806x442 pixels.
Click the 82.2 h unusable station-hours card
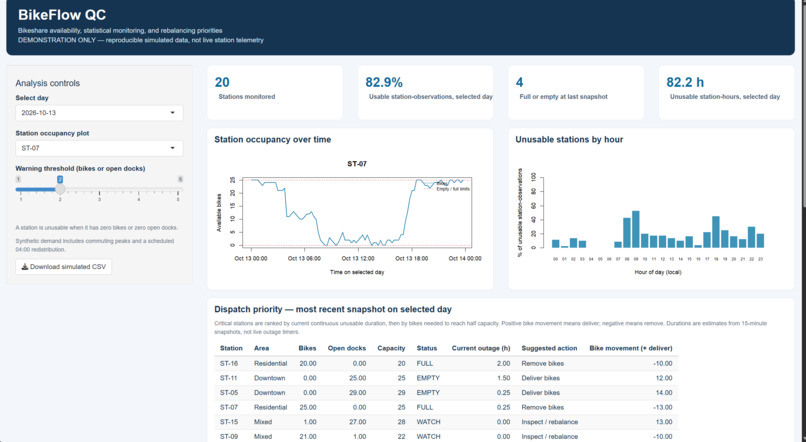pyautogui.click(x=726, y=93)
